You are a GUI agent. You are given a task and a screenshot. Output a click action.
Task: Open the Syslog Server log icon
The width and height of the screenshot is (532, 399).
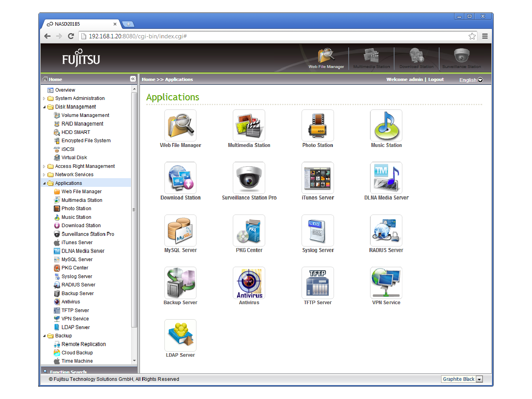(318, 230)
